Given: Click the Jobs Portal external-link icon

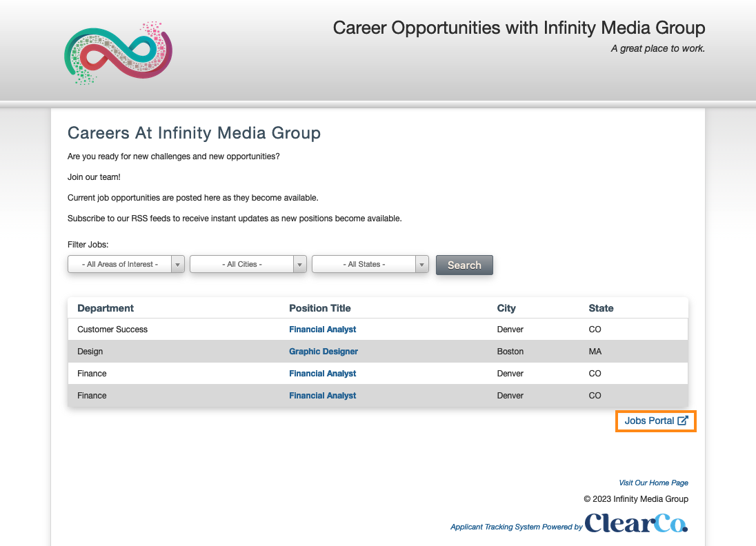Looking at the screenshot, I should coord(683,421).
